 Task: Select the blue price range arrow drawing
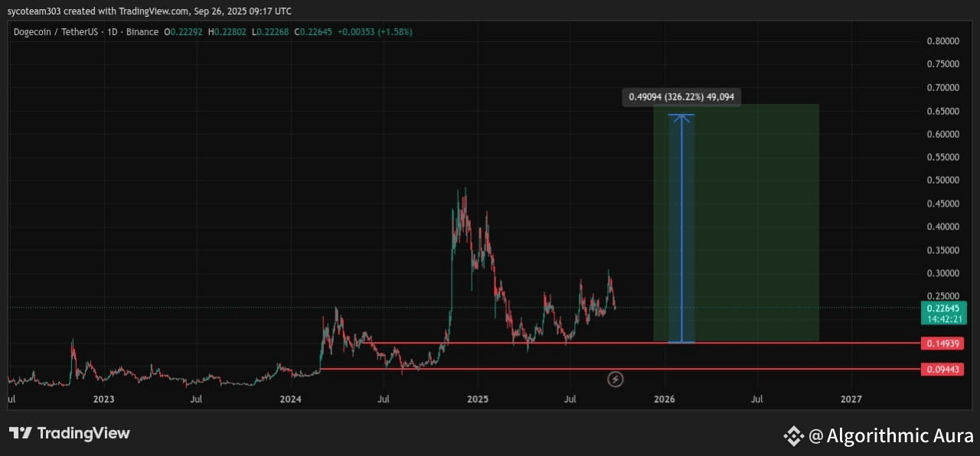[x=681, y=228]
